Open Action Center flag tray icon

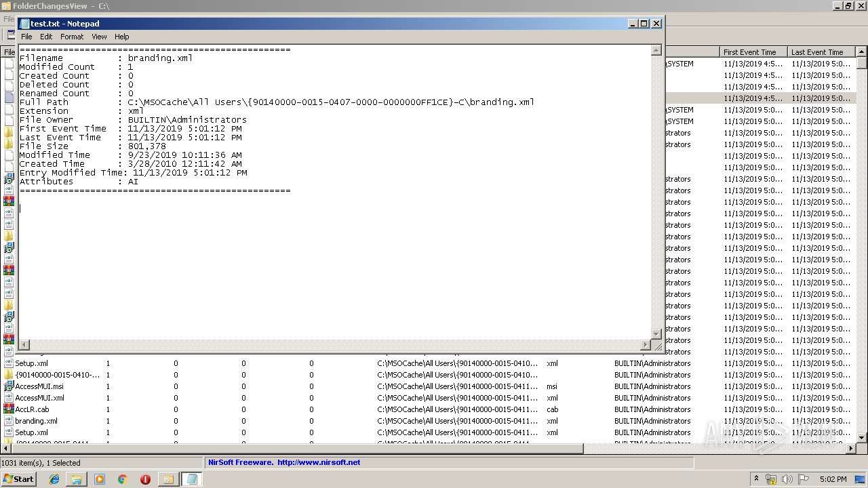804,479
